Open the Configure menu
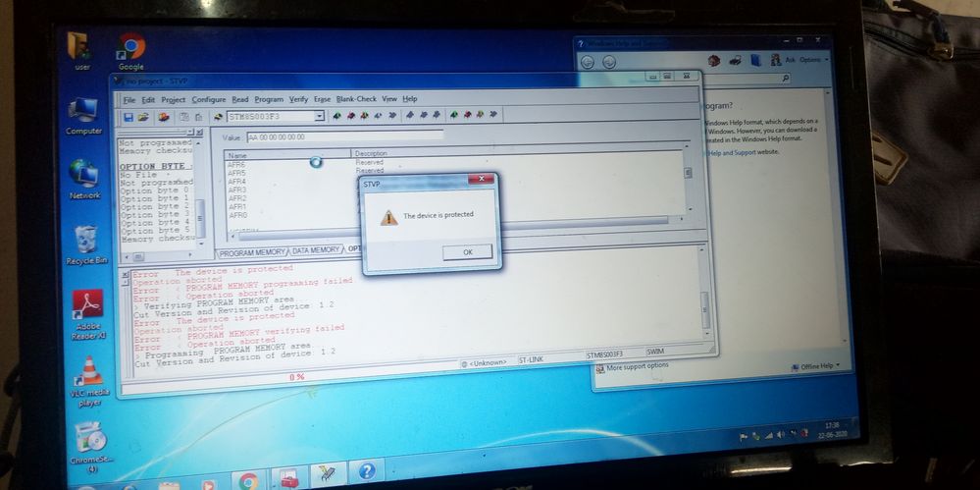The width and height of the screenshot is (980, 490). (x=209, y=99)
